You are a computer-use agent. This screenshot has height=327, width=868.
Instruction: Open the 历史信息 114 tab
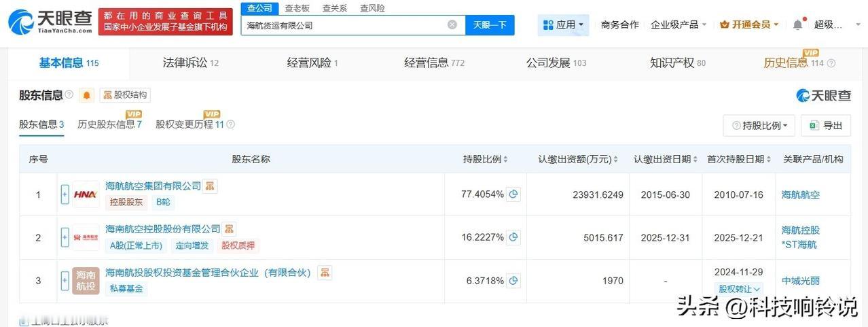(x=793, y=63)
